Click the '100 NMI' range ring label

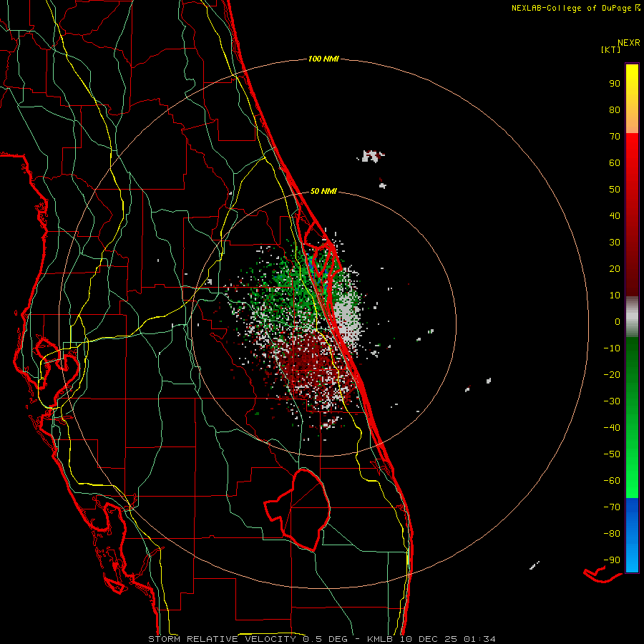323,59
